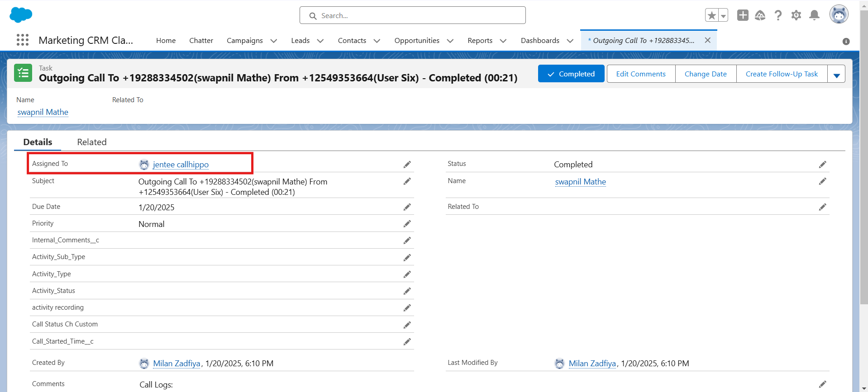Click the Salesforce cloud logo
The width and height of the screenshot is (868, 392).
click(x=21, y=15)
